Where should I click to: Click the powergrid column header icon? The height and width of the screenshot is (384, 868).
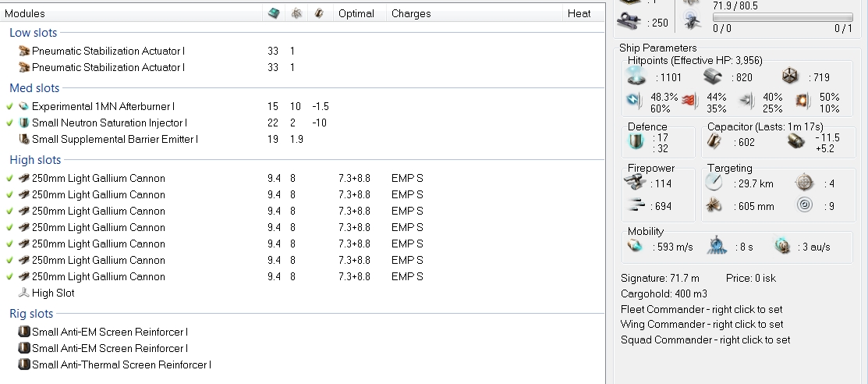296,13
